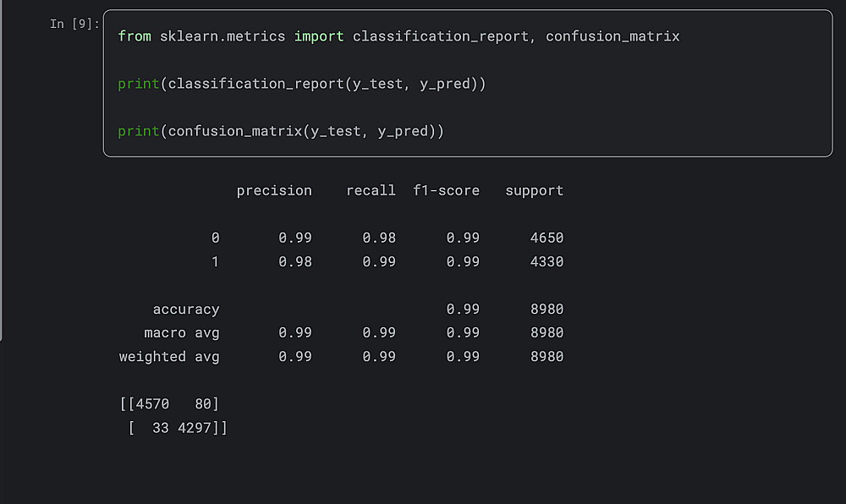Click the macro avg row label
Viewport: 846px width, 504px height.
click(181, 332)
